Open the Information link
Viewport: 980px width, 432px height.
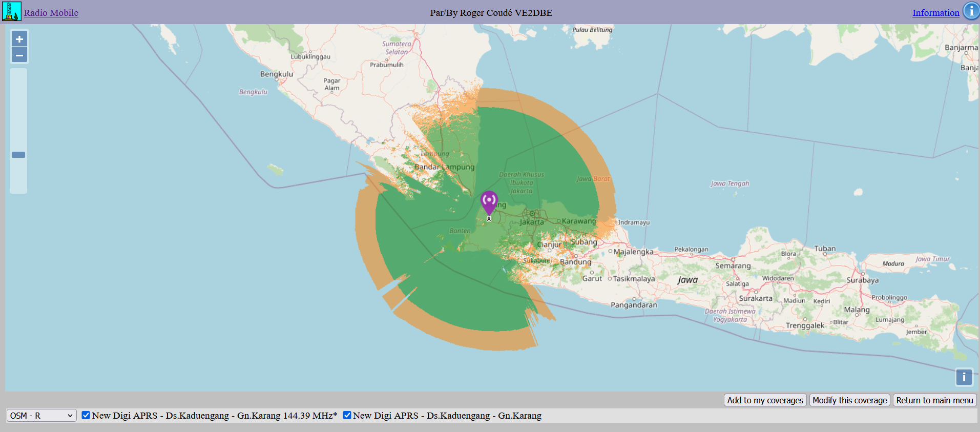tap(935, 13)
